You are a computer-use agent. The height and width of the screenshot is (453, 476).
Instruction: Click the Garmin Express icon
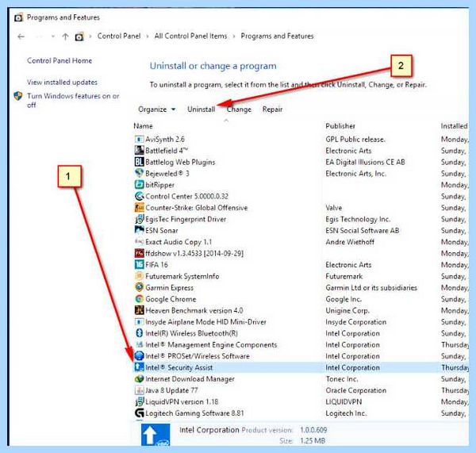pyautogui.click(x=139, y=287)
